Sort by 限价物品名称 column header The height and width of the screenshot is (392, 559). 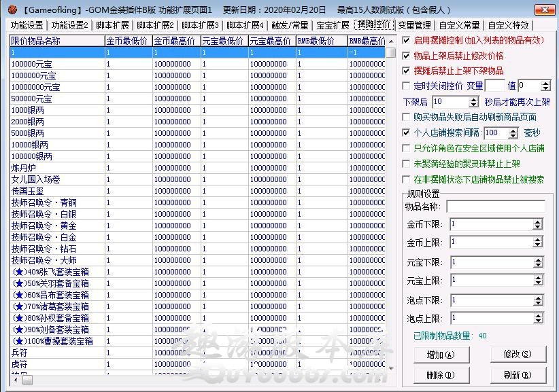[57, 41]
